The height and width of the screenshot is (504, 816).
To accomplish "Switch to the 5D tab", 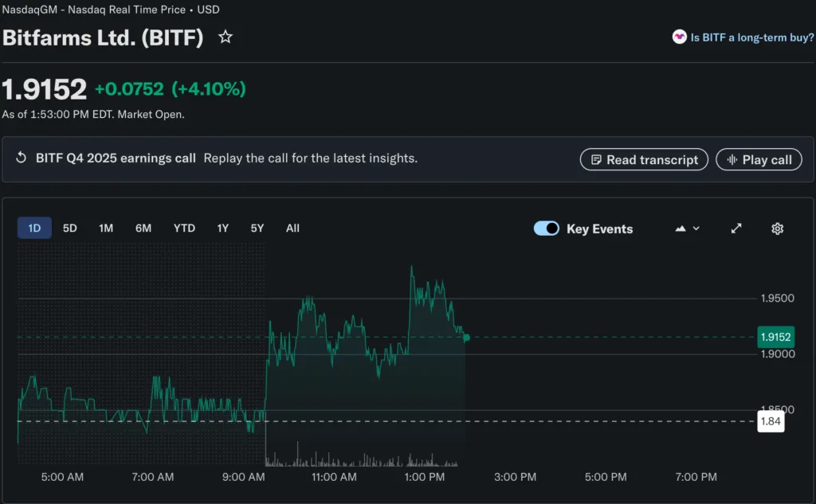I will [x=69, y=228].
